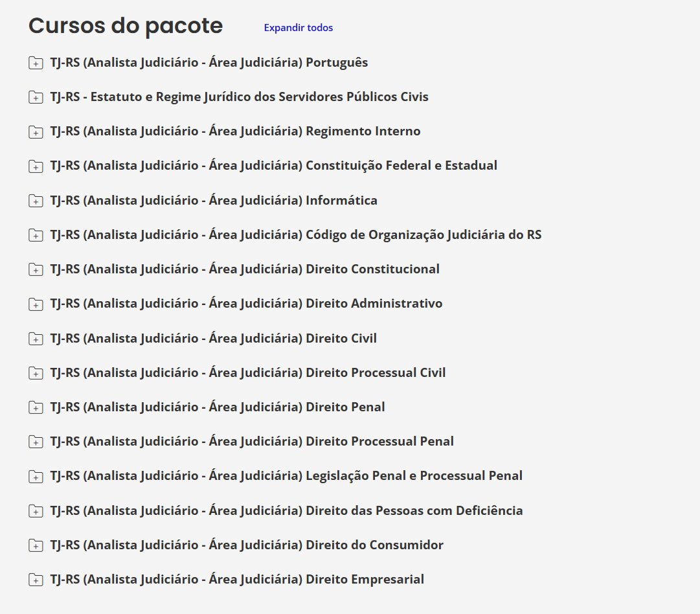Image resolution: width=700 pixels, height=614 pixels.
Task: Click the 'Expandir todos' link
Action: [298, 28]
